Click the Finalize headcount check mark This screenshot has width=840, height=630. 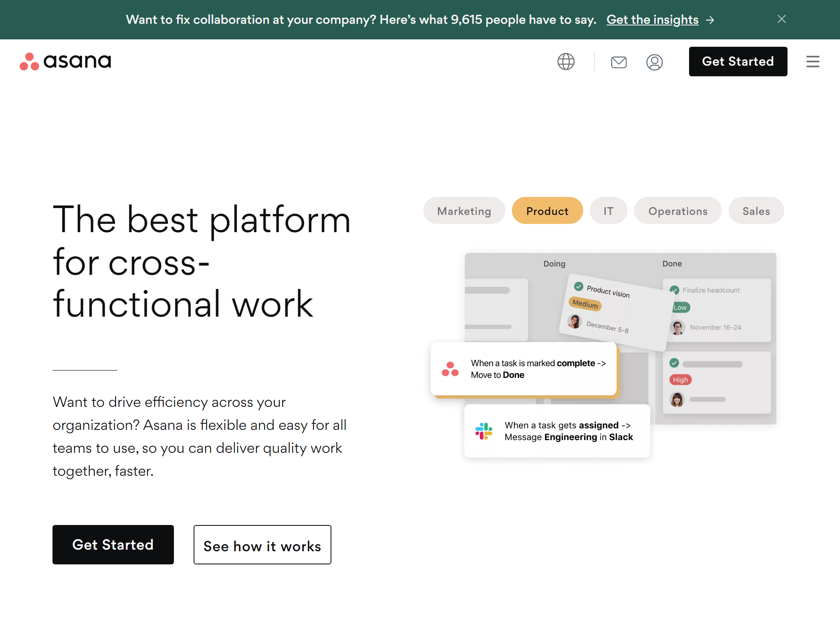[x=674, y=290]
